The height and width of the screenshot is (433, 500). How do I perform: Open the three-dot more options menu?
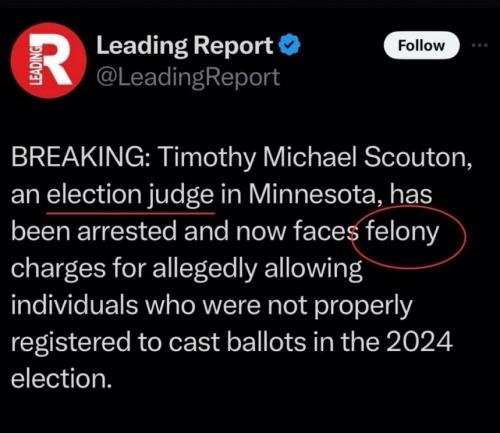click(x=480, y=45)
